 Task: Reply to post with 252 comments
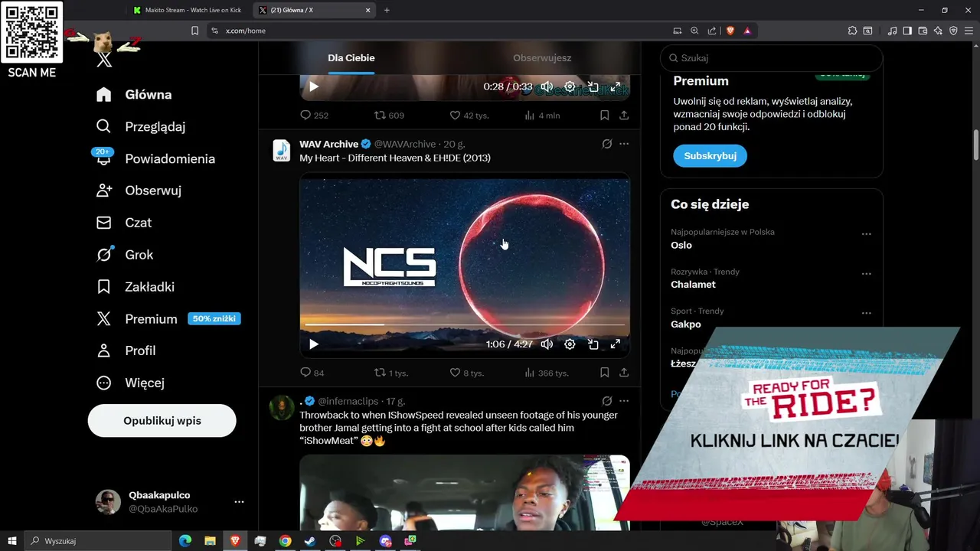pos(314,116)
